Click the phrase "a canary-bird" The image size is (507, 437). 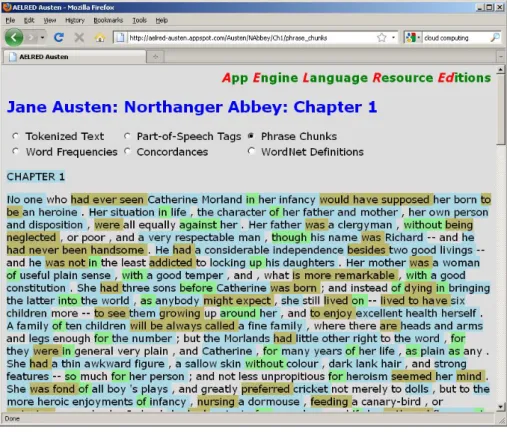click(386, 401)
